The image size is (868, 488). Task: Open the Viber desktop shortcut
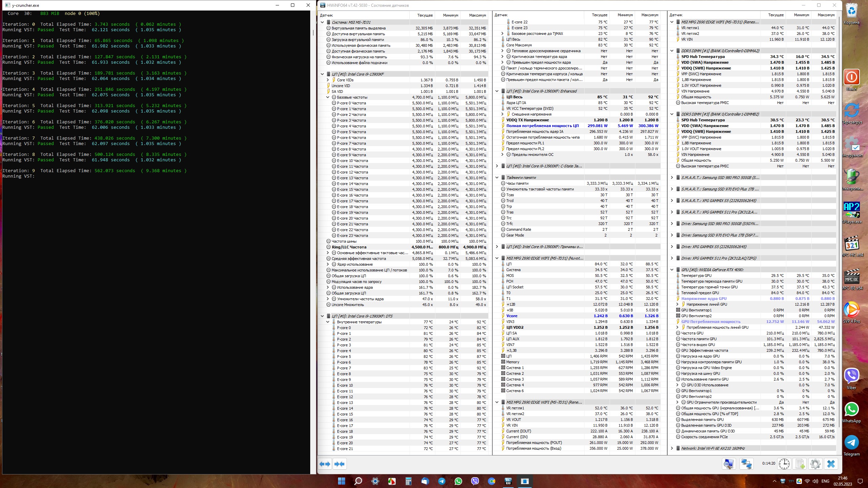[x=851, y=376]
